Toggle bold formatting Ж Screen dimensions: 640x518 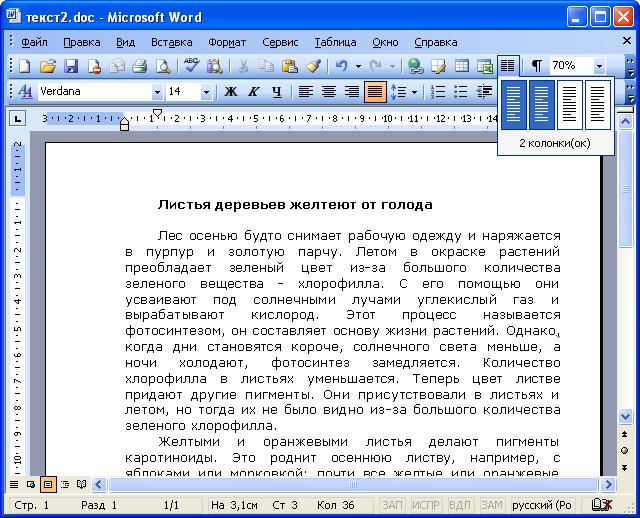(x=231, y=92)
